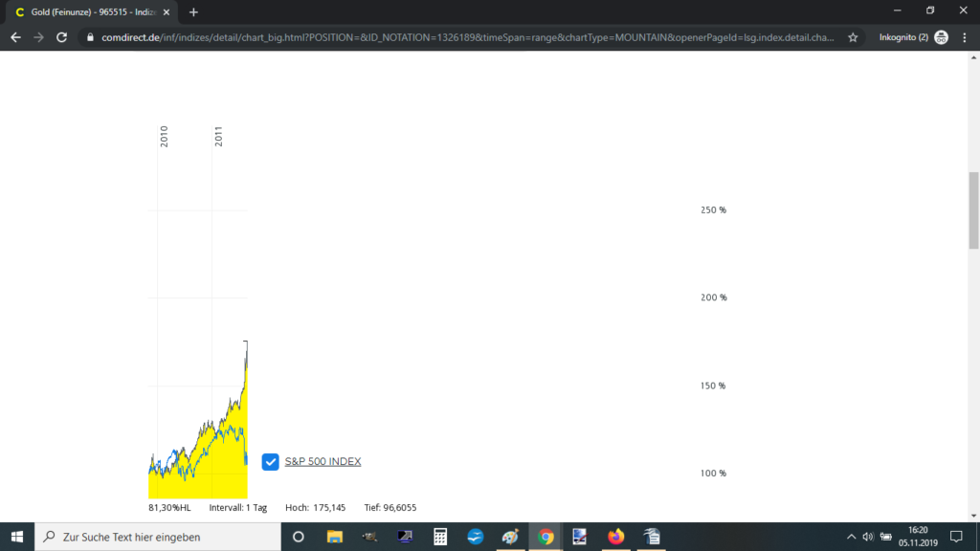
Task: Open the Windows Start menu
Action: click(17, 537)
